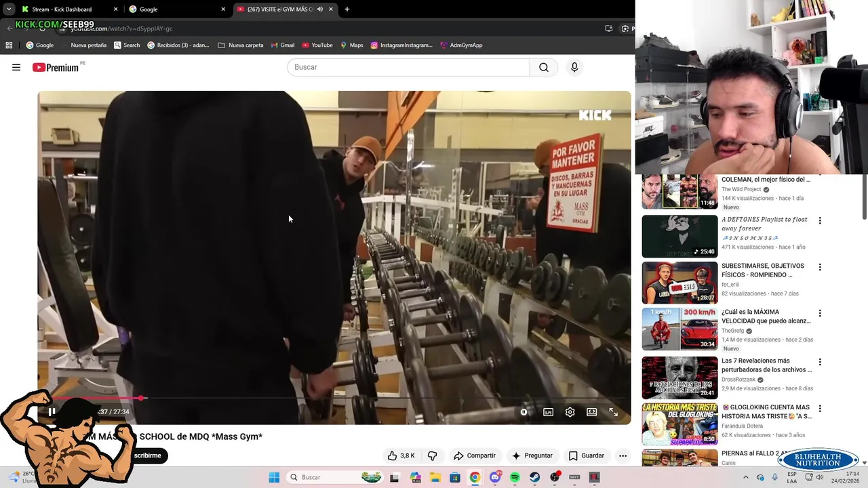The width and height of the screenshot is (868, 488).
Task: Open Spotify from the taskbar
Action: click(x=515, y=477)
